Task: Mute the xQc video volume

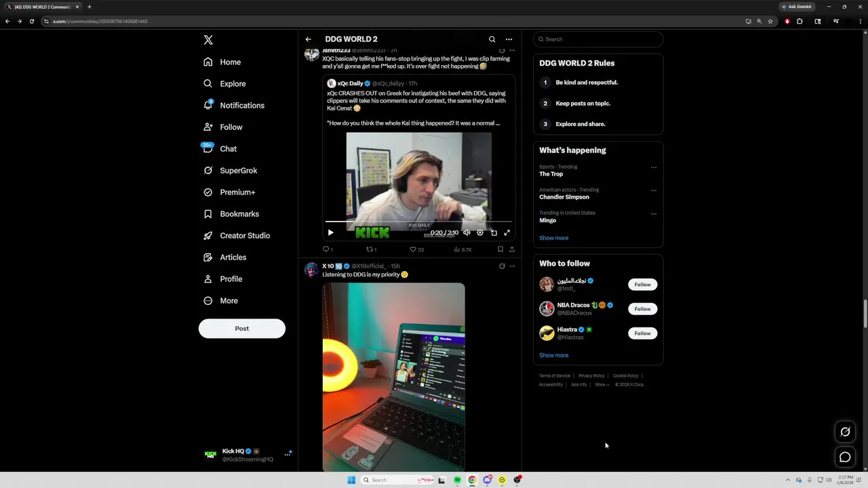Action: [467, 232]
